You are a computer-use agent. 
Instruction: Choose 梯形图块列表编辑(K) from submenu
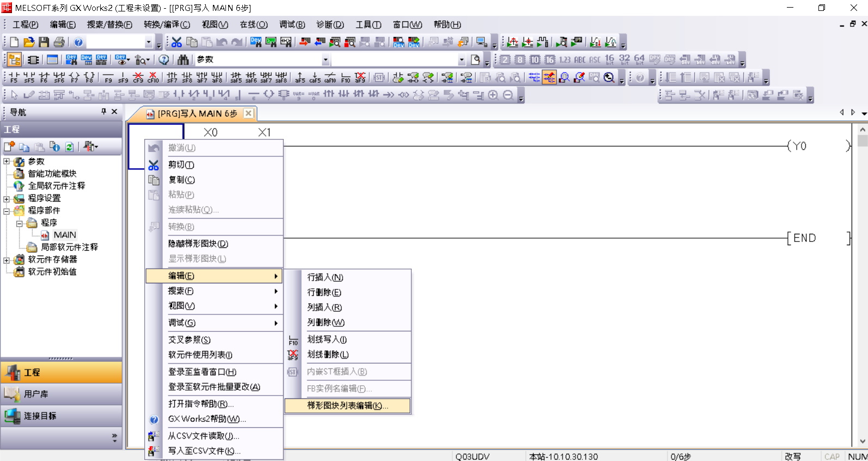347,405
